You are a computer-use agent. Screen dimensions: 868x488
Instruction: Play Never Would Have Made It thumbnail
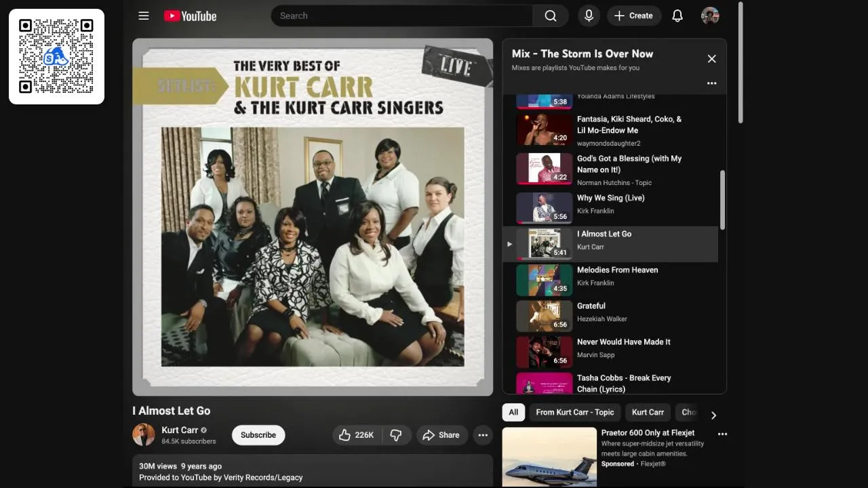tap(544, 352)
